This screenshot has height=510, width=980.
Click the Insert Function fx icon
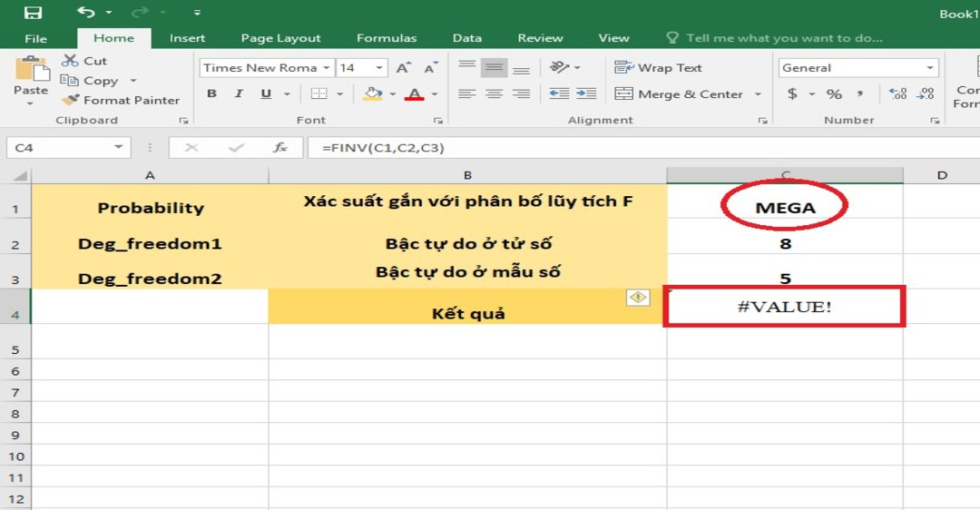(280, 148)
